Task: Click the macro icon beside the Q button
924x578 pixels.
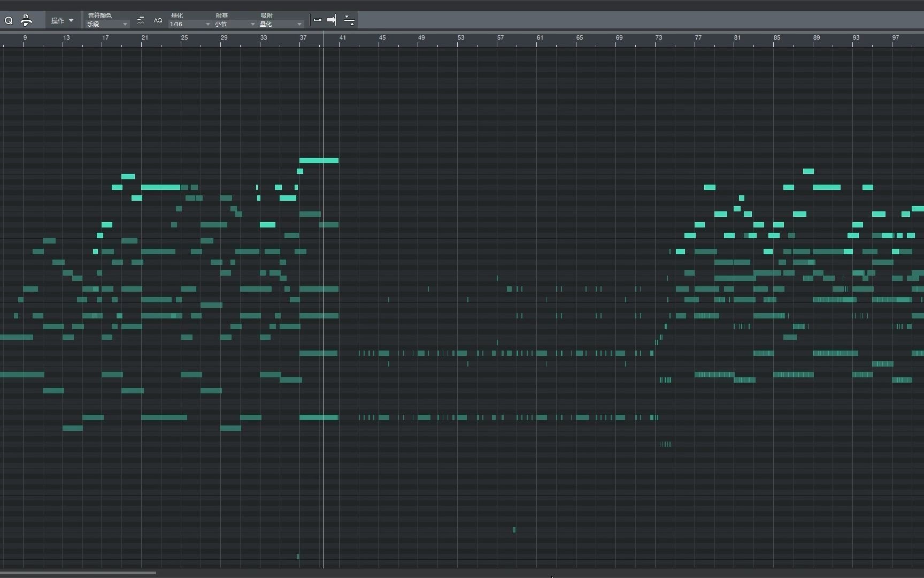Action: 26,20
